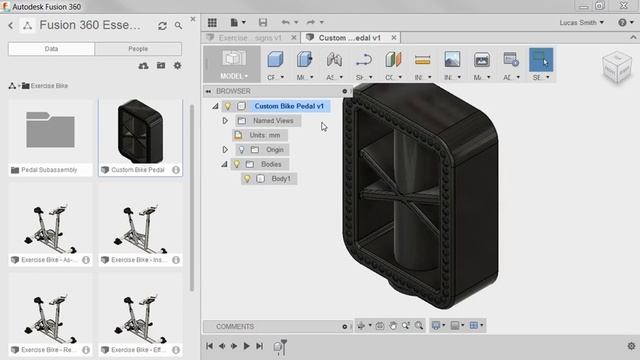Toggle Body1 visibility lightbulb
The width and height of the screenshot is (640, 360).
point(247,179)
